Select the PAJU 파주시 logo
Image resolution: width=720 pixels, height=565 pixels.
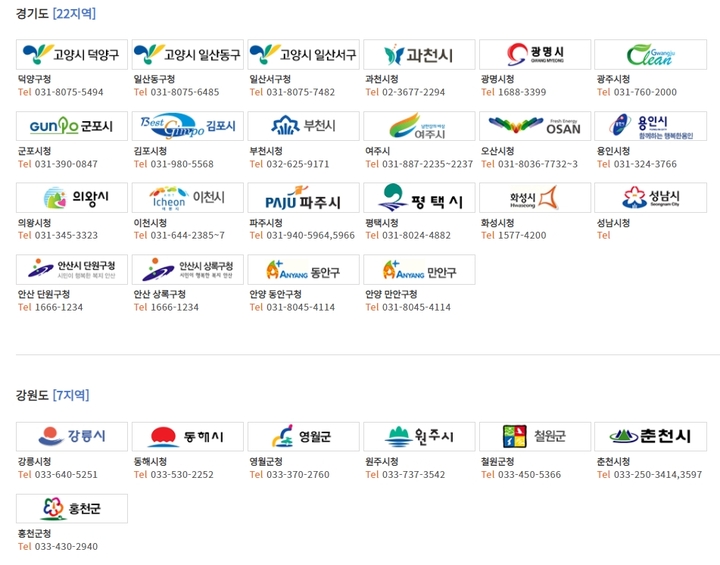point(304,198)
